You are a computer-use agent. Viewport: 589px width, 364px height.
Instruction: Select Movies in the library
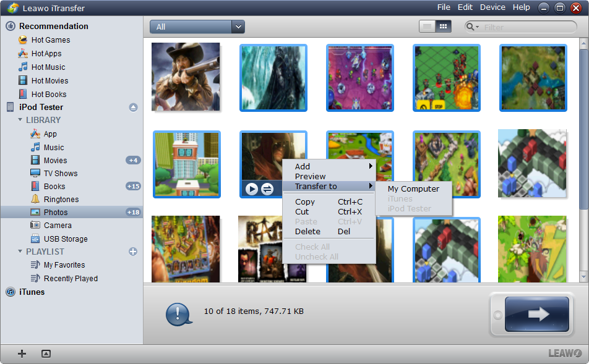tap(55, 160)
